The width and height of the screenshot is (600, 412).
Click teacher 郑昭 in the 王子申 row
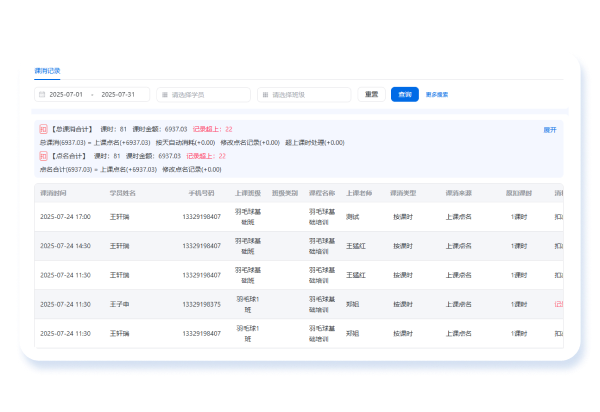click(352, 305)
